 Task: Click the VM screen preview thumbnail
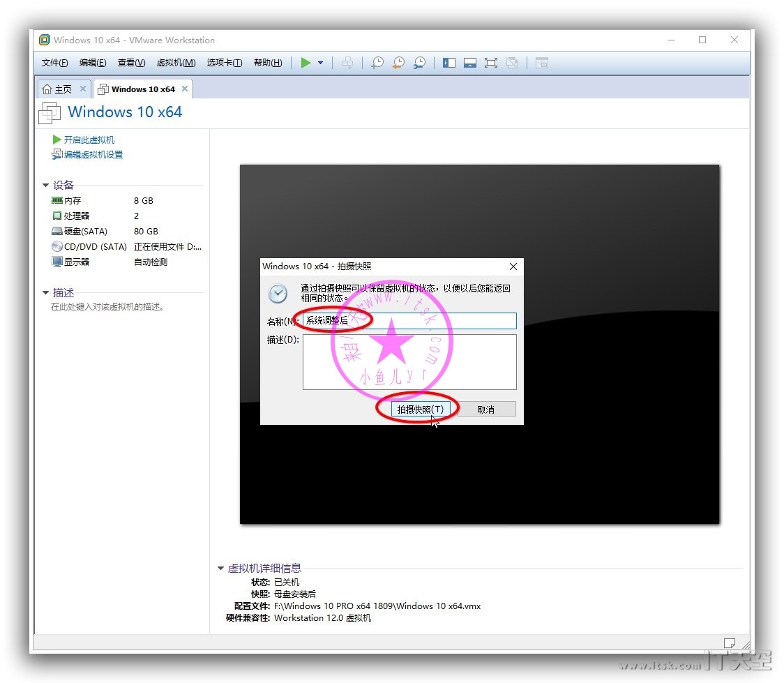point(479,345)
